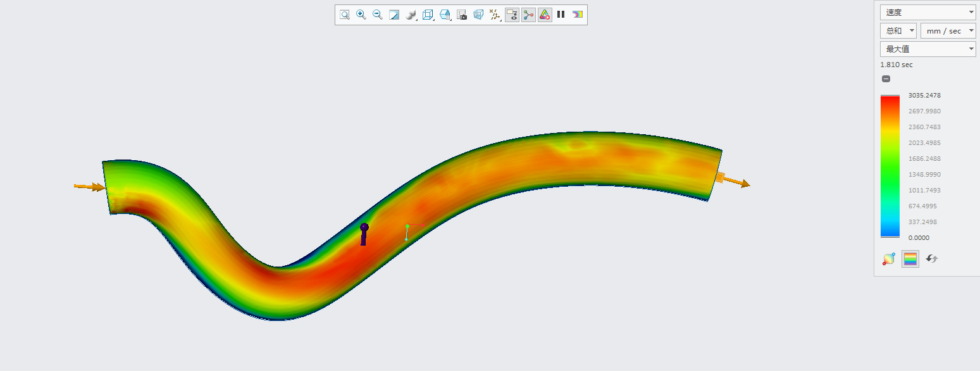980x371 pixels.
Task: Click the saved views camera icon
Action: [462, 15]
